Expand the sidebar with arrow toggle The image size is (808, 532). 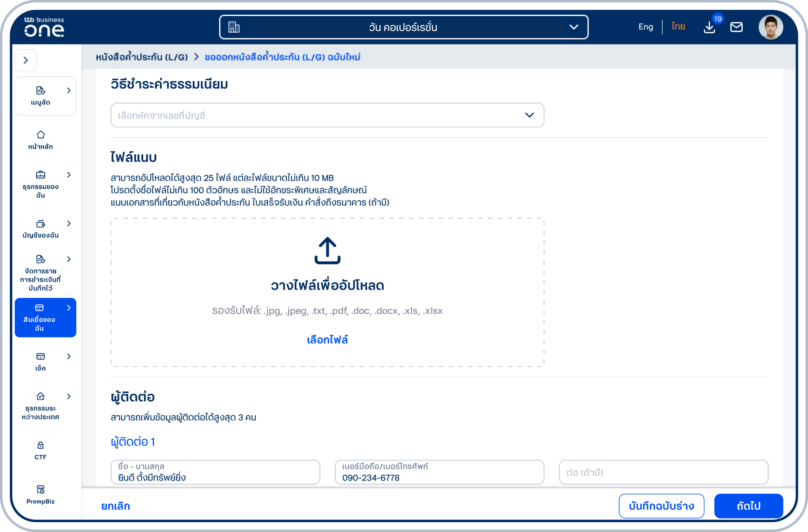[26, 60]
